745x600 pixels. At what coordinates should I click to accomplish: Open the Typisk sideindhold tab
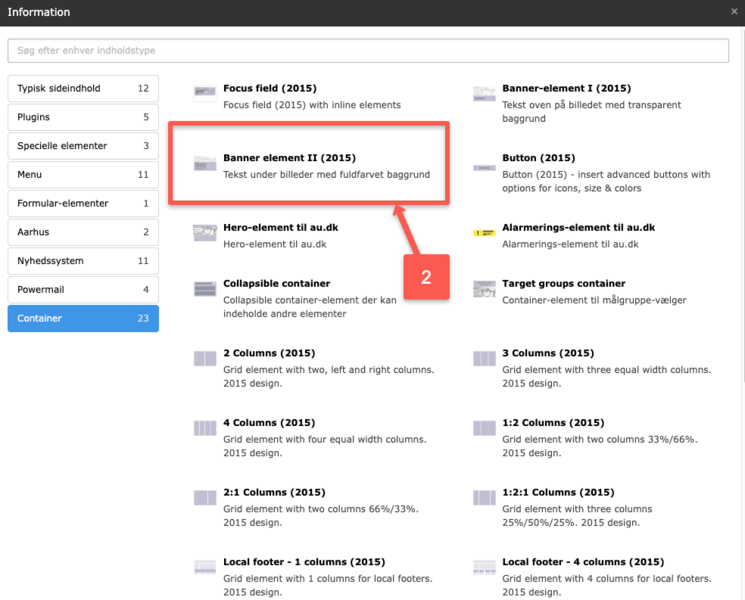[82, 89]
